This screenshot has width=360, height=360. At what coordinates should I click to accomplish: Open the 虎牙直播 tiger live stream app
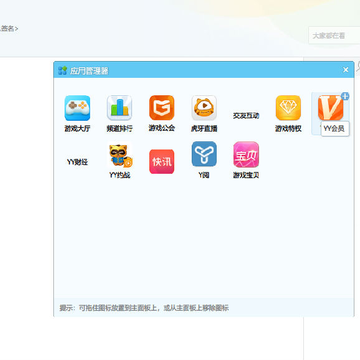coord(204,108)
